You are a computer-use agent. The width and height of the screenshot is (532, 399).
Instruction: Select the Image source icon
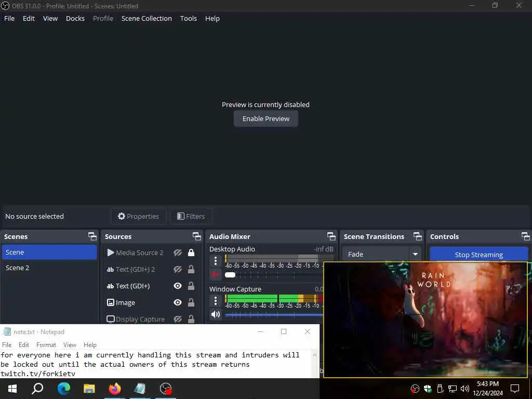point(111,302)
